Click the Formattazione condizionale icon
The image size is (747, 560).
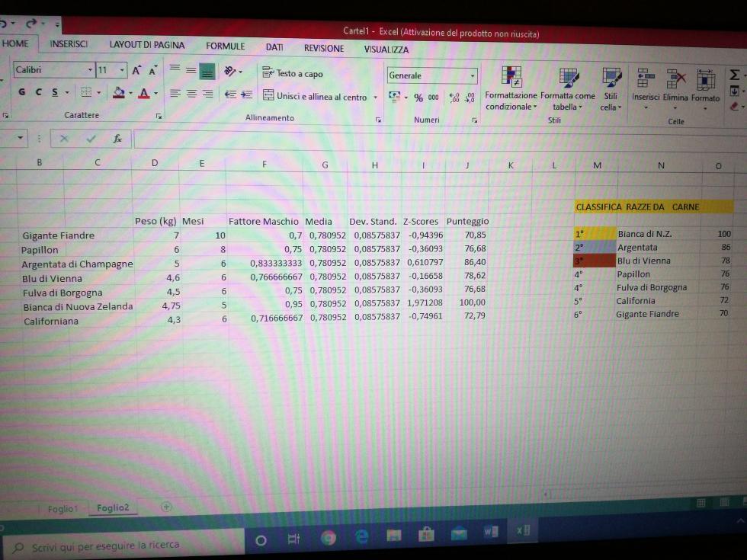click(511, 77)
